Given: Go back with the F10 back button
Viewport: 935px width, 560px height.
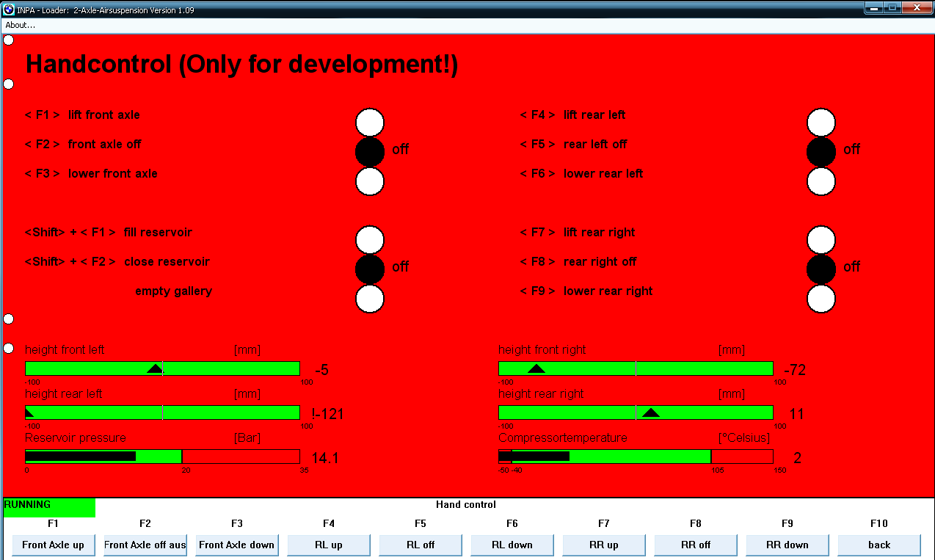Looking at the screenshot, I should tap(879, 545).
